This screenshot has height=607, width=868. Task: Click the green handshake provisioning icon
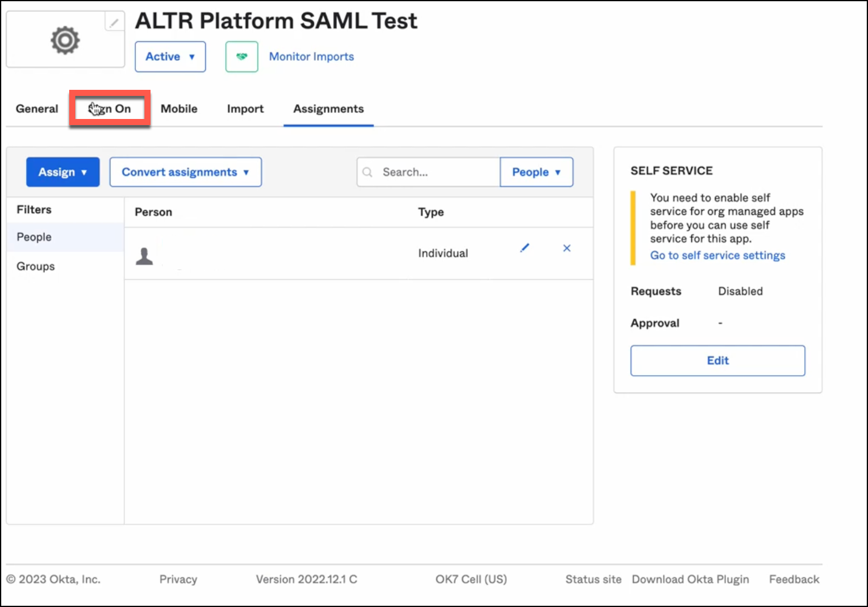[242, 56]
